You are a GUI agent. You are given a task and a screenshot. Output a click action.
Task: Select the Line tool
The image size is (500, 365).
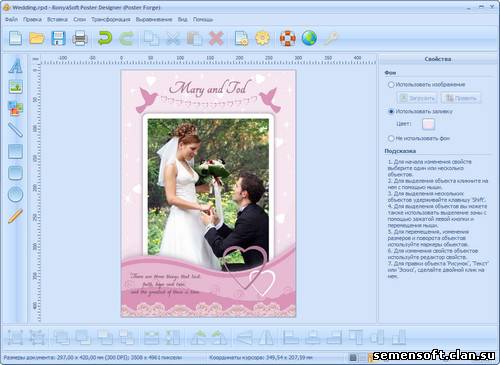pos(15,130)
